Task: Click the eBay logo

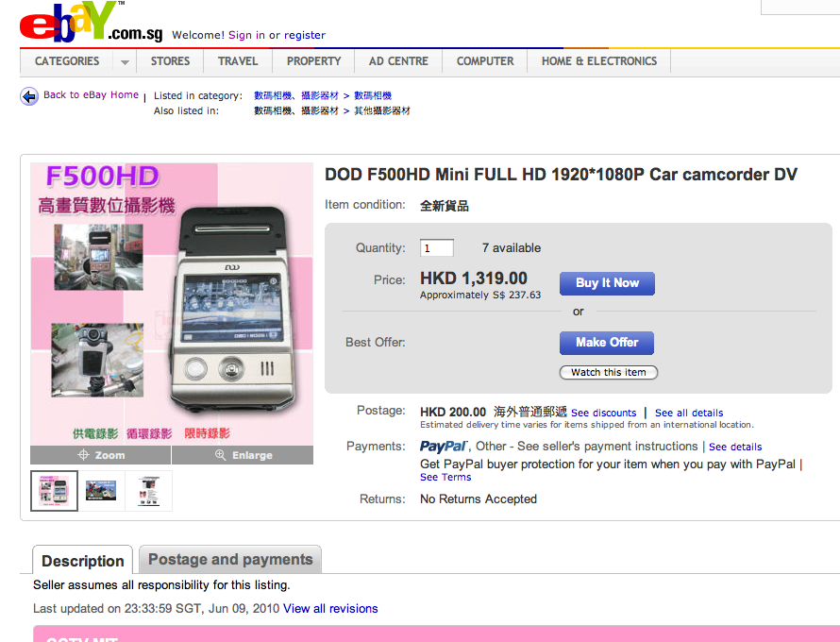Action: (x=91, y=22)
